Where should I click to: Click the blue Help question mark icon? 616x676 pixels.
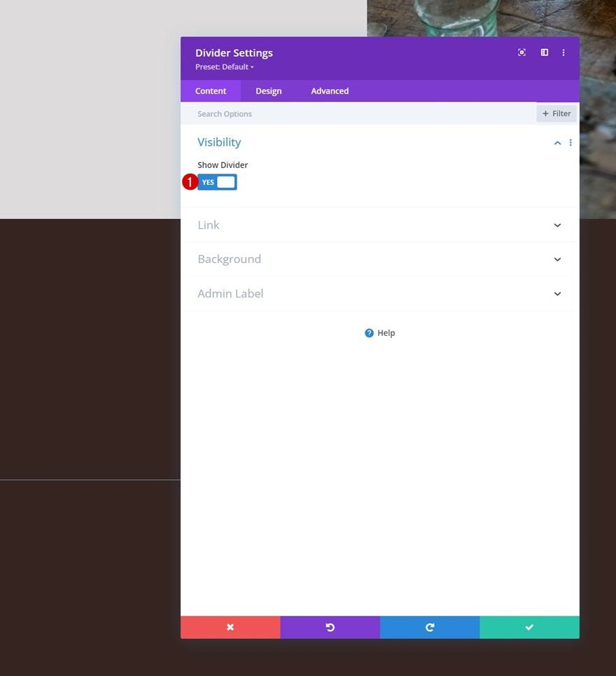[x=369, y=333]
